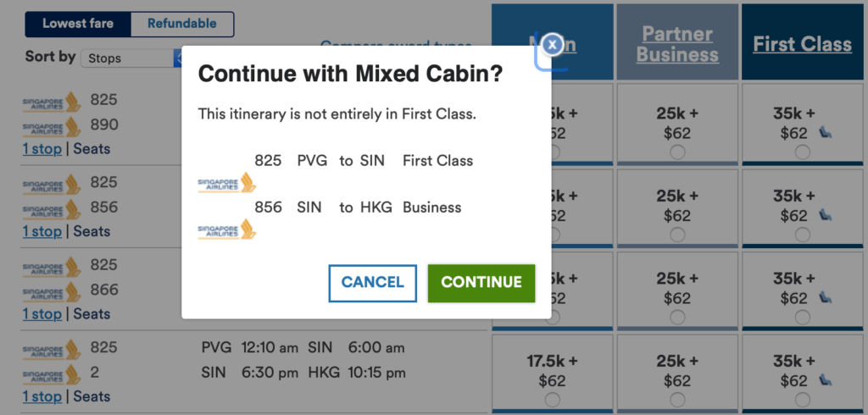Expand 1 stop details for flights 825 and 890
This screenshot has width=868, height=415.
pyautogui.click(x=42, y=149)
